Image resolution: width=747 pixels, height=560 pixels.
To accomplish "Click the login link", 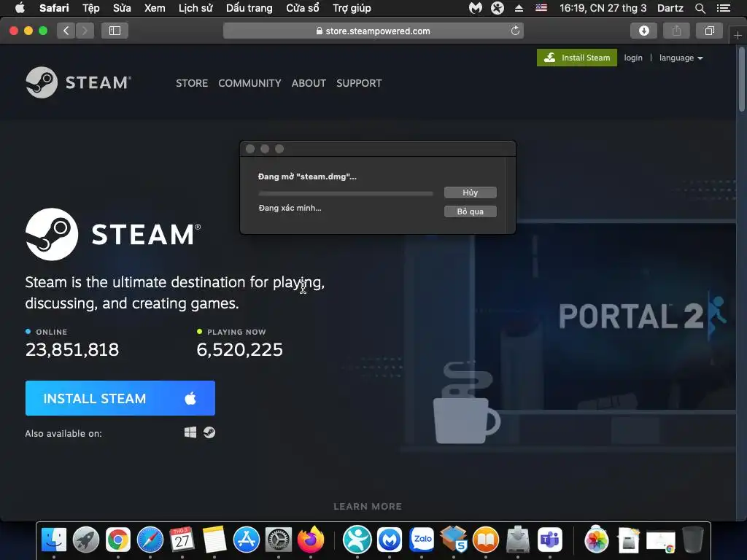I will click(x=633, y=58).
